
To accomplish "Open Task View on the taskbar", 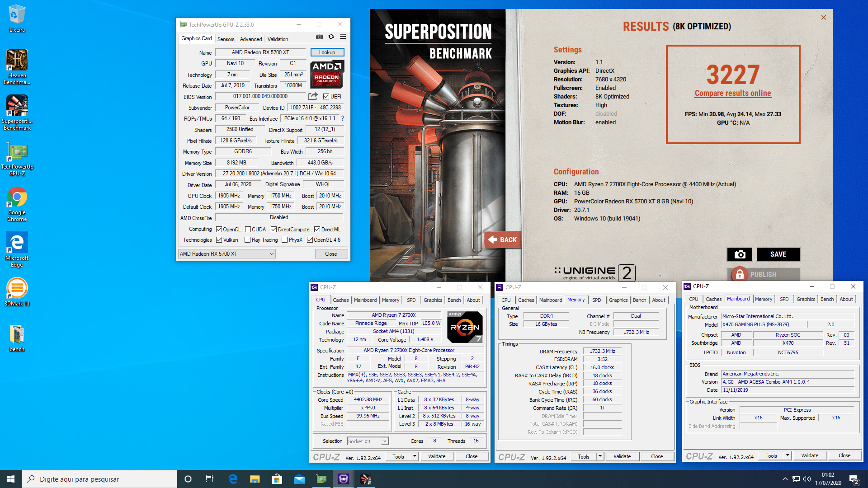I will click(x=210, y=479).
